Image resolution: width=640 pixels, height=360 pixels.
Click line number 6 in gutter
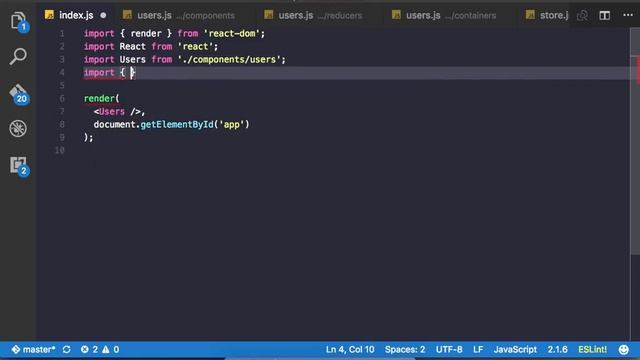(62, 98)
